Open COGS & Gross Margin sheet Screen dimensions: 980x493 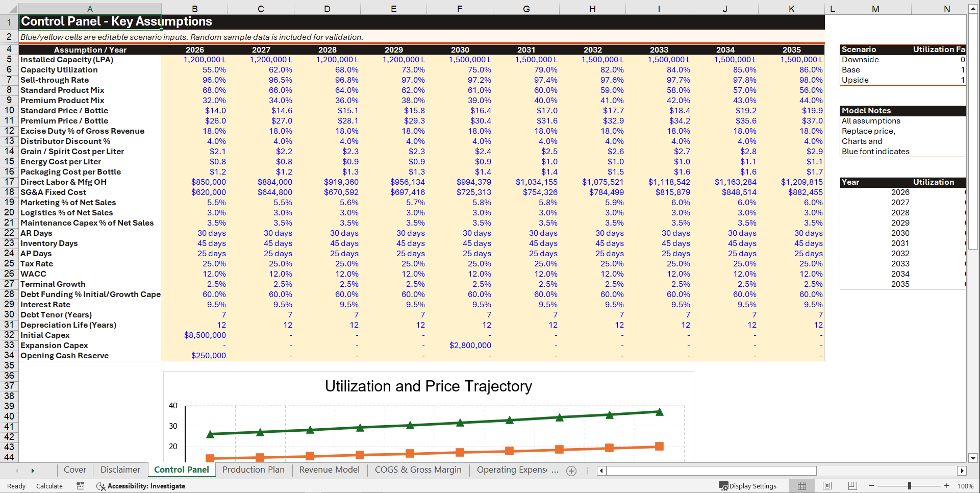tap(418, 470)
